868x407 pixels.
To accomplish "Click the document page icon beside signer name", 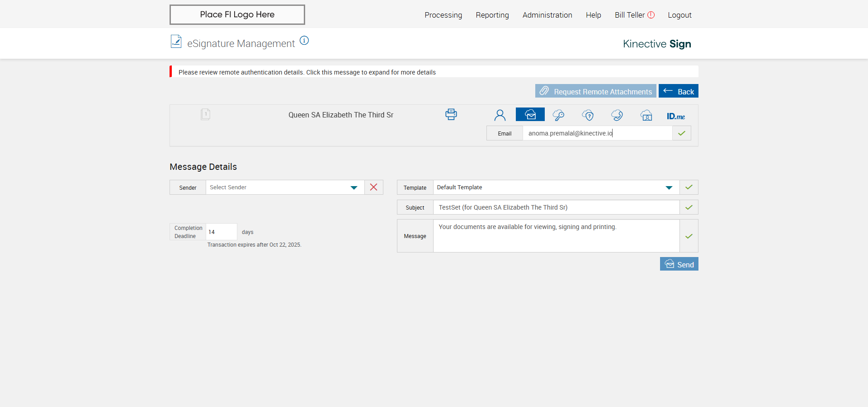I will tap(205, 114).
